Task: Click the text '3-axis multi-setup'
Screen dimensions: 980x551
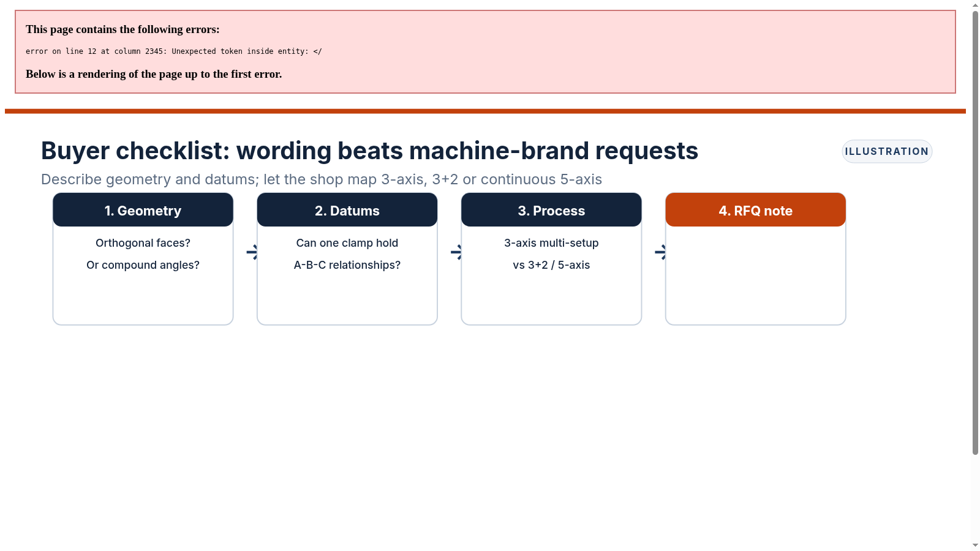Action: coord(551,243)
